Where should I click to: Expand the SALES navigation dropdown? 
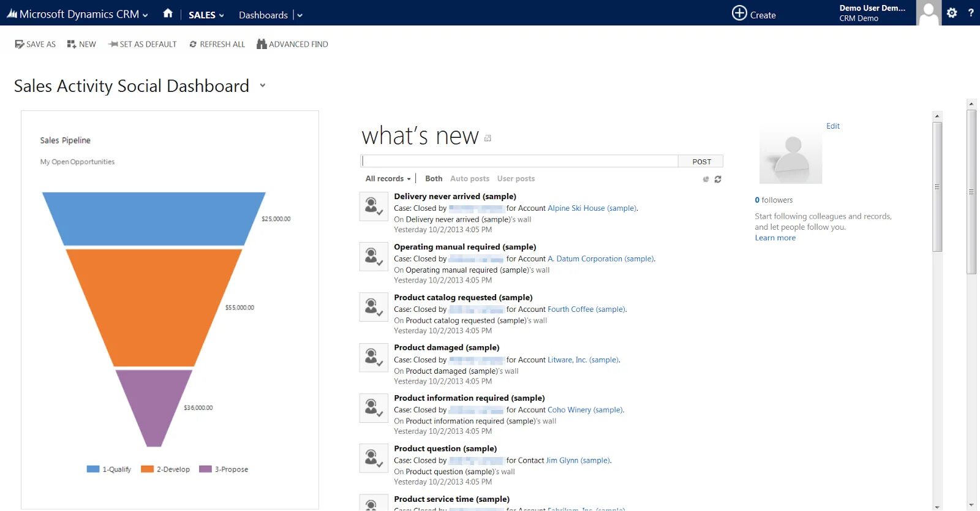[206, 15]
